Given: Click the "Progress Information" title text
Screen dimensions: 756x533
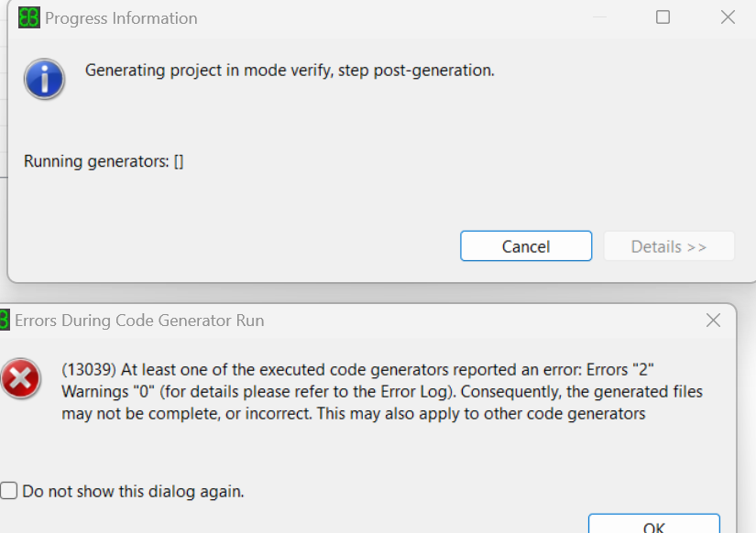Looking at the screenshot, I should pyautogui.click(x=121, y=18).
